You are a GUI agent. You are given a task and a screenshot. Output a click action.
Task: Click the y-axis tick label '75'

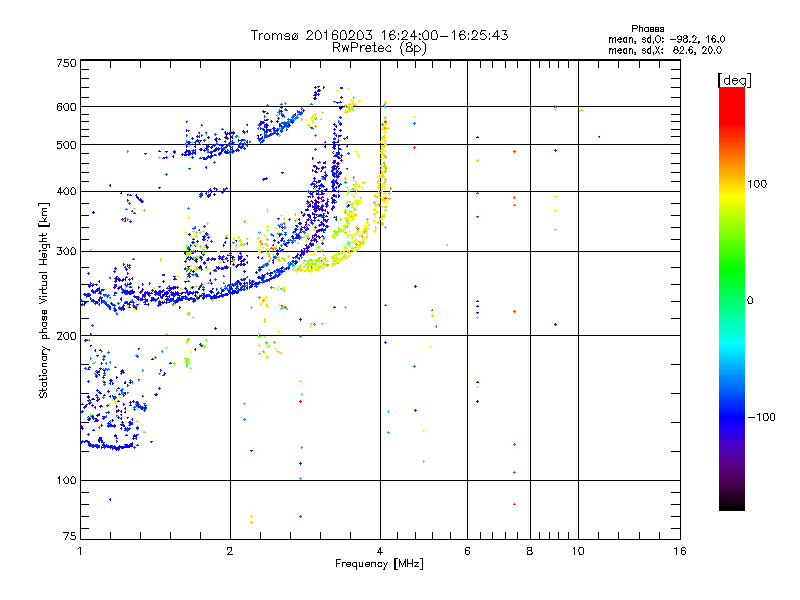click(x=70, y=536)
